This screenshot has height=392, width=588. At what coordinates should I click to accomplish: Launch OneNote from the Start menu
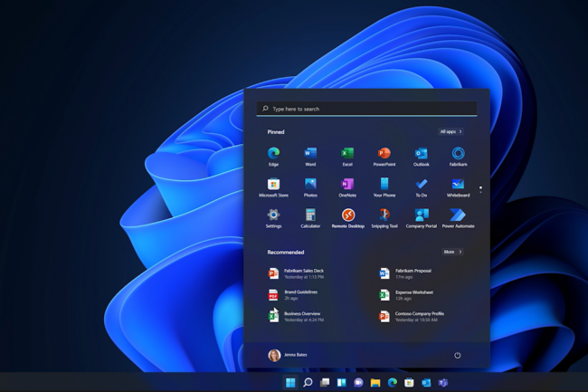[x=347, y=187]
